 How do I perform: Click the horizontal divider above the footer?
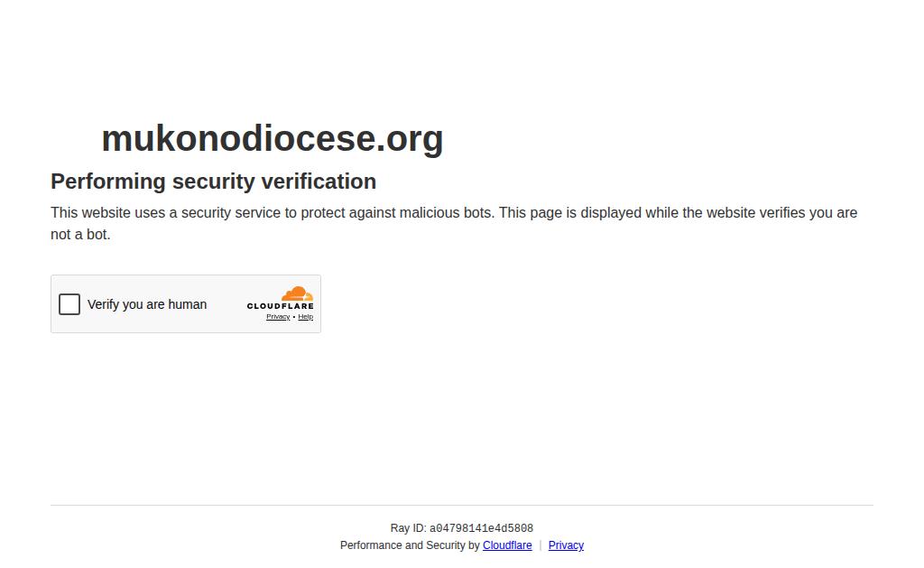(461, 505)
